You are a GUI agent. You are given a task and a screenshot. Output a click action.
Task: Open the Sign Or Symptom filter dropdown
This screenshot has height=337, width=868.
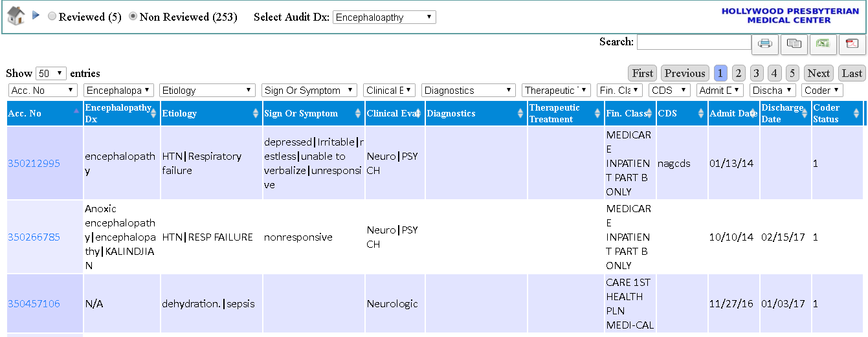pyautogui.click(x=309, y=91)
